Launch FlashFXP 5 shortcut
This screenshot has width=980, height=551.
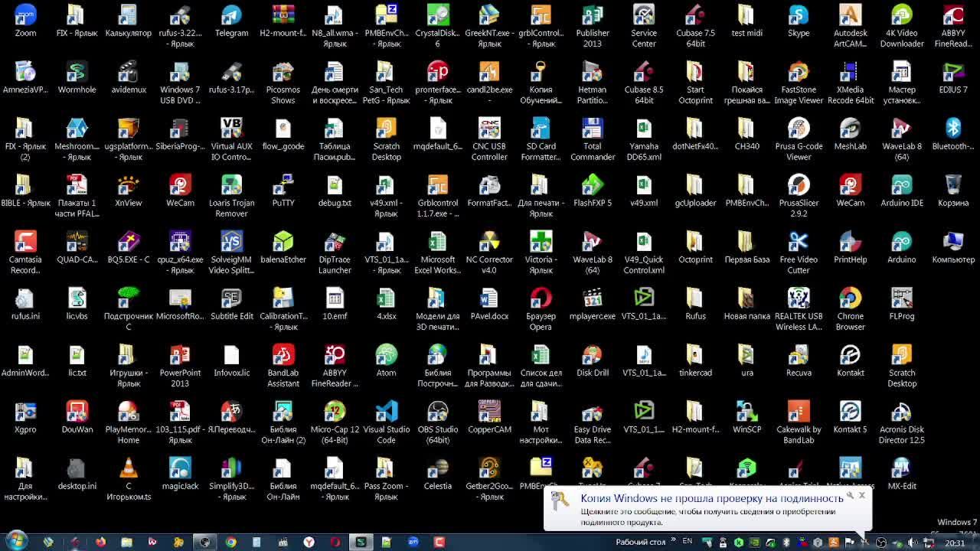[593, 191]
